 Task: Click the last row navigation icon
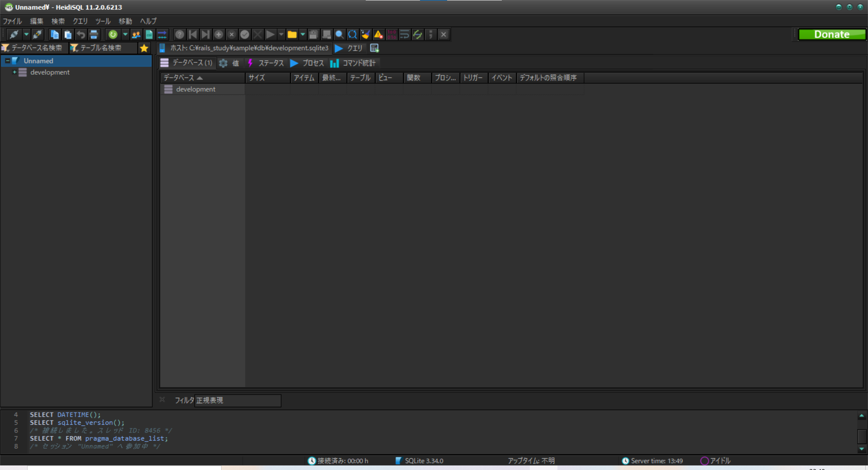tap(205, 34)
